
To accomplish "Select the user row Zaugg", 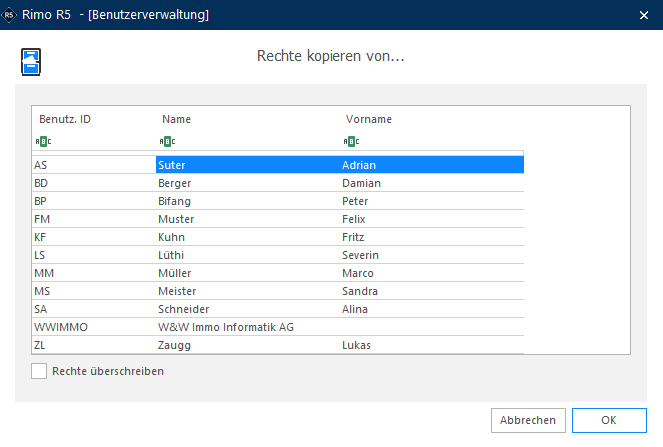I will pos(278,345).
